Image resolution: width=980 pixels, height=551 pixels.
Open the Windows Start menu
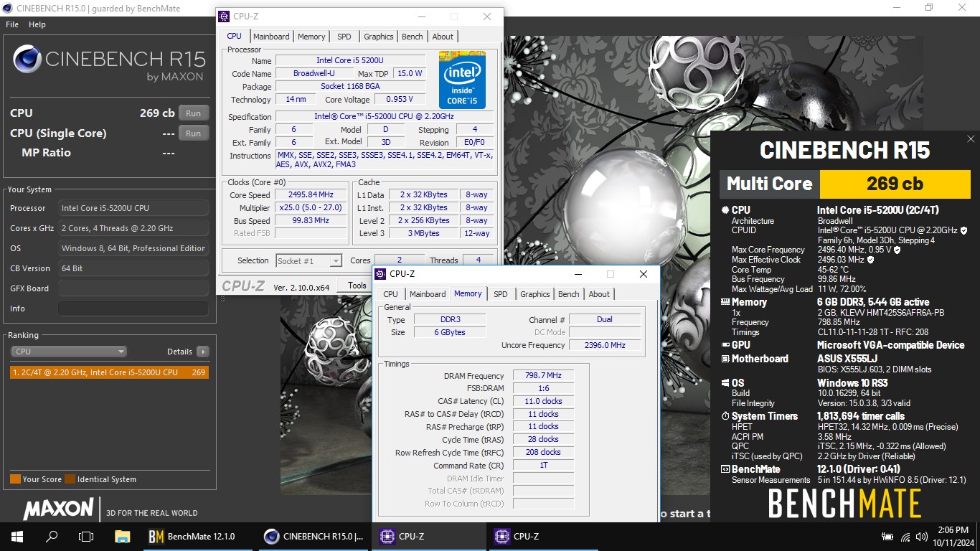[x=17, y=536]
